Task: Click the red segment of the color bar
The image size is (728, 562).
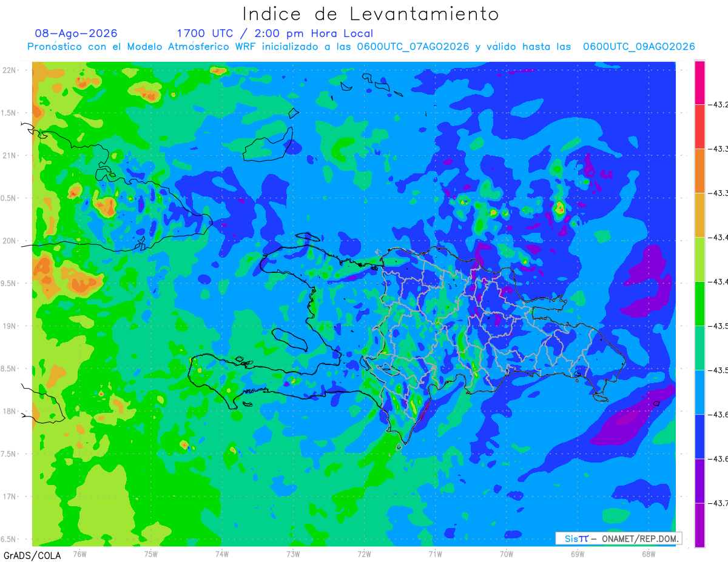Action: (699, 126)
